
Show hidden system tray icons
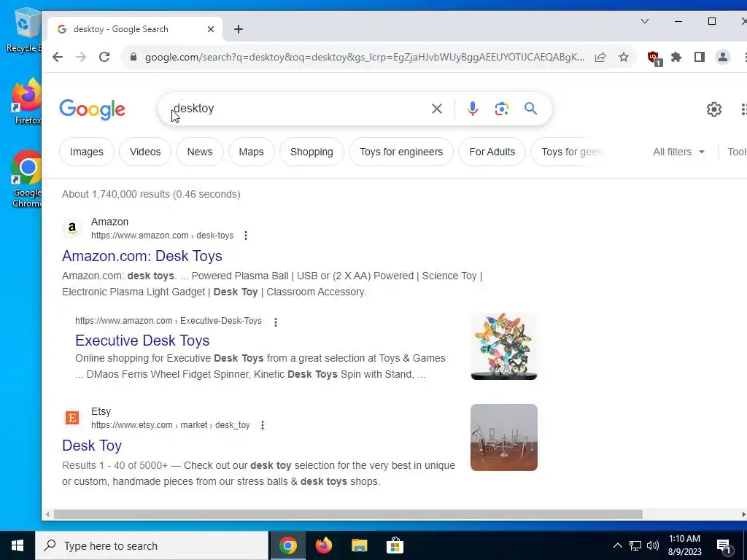pos(617,545)
